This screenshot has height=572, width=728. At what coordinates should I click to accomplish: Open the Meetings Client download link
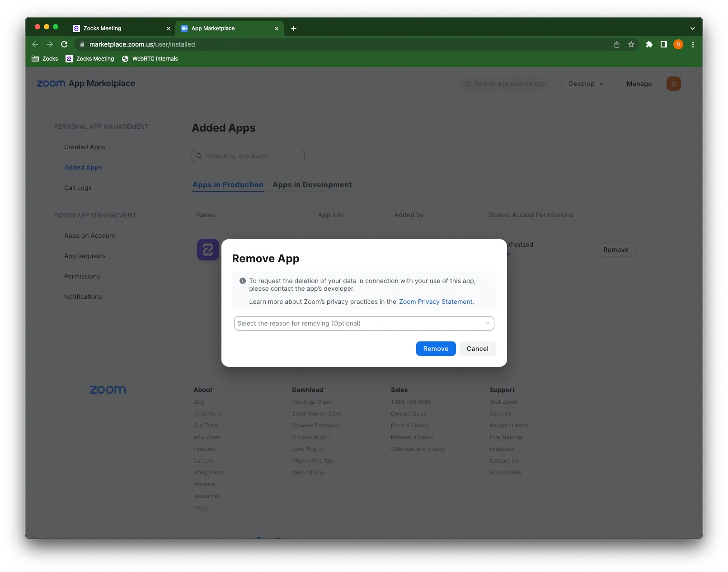click(312, 402)
